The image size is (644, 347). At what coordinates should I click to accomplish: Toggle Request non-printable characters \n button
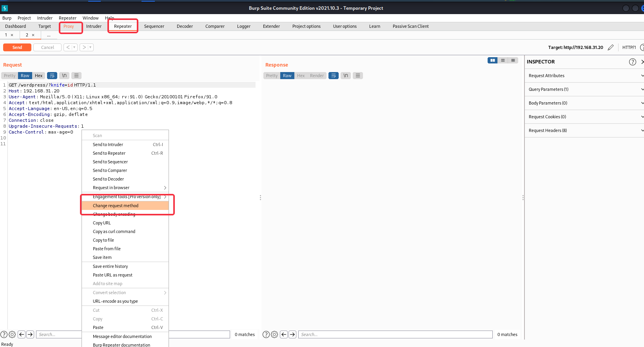tap(64, 76)
